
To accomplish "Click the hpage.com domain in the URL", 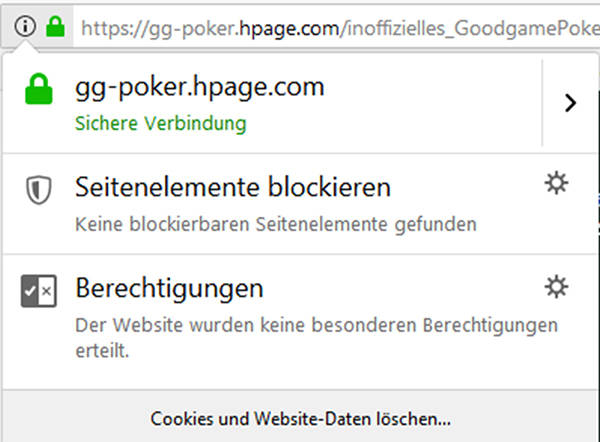I will 289,29.
